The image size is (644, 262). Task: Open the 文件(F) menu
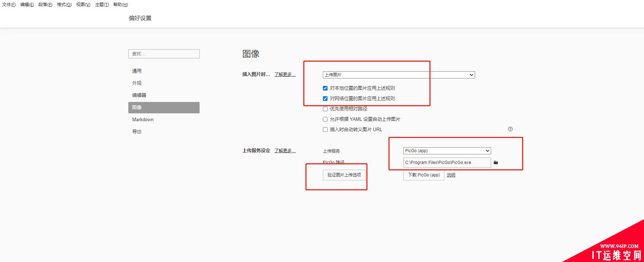coord(9,5)
